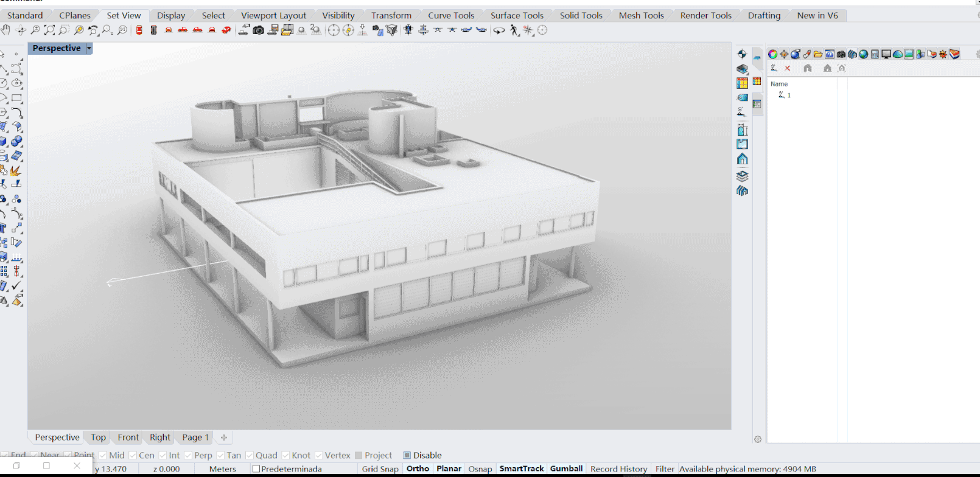The height and width of the screenshot is (477, 980).
Task: Toggle the Project osnap checkbox
Action: coord(359,455)
